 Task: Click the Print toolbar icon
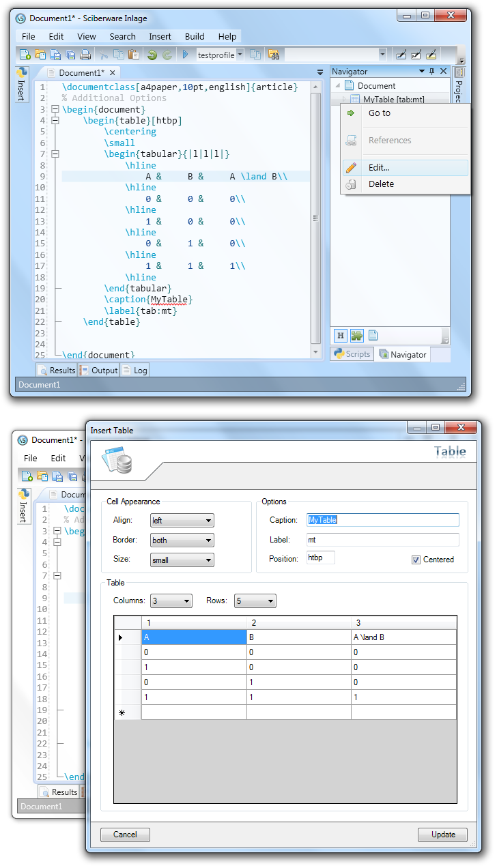click(x=85, y=55)
